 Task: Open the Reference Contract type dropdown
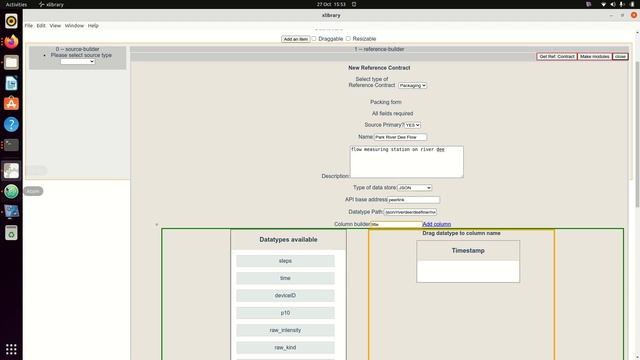point(413,86)
